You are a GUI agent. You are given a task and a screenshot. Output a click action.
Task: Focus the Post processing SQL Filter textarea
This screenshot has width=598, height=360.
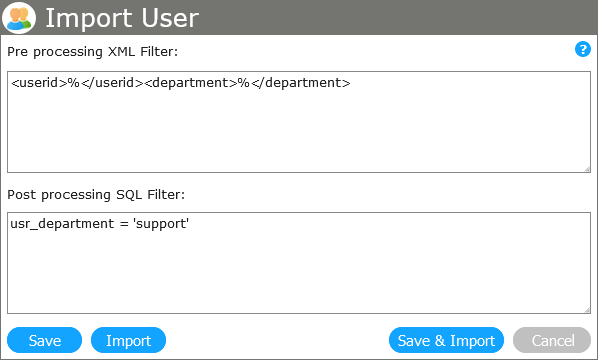pos(299,263)
